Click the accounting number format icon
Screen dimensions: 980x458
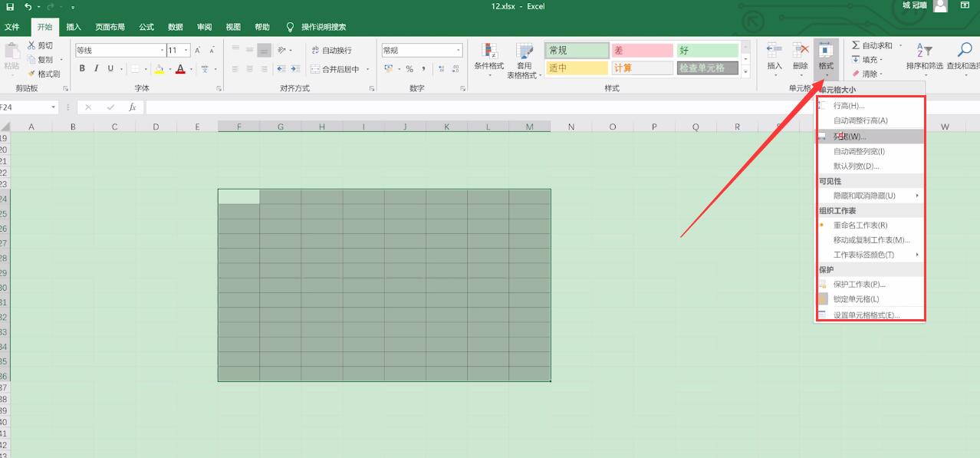pyautogui.click(x=389, y=69)
